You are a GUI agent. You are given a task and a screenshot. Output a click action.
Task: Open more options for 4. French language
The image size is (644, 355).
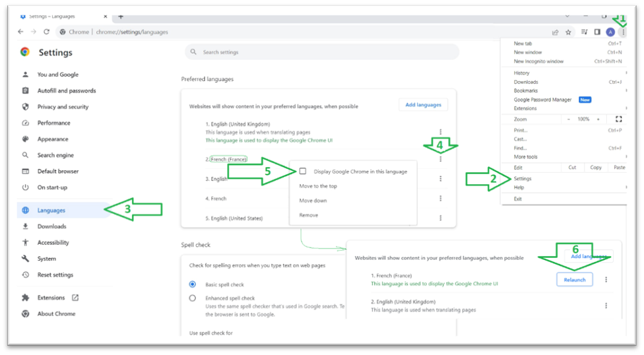point(440,199)
